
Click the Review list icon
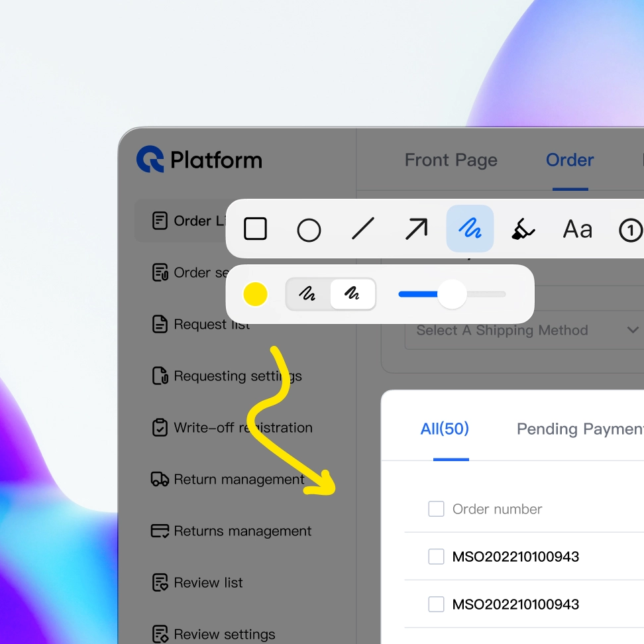click(x=160, y=582)
